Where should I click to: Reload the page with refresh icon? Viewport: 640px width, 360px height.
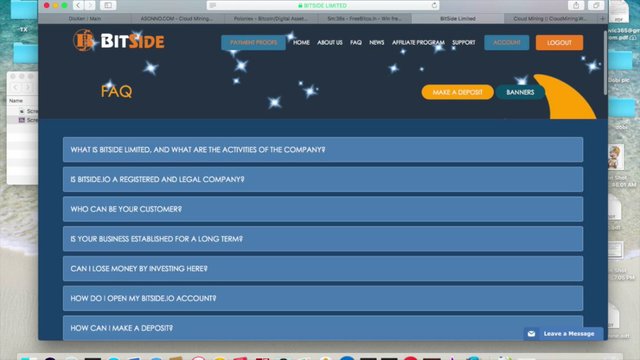coord(434,5)
